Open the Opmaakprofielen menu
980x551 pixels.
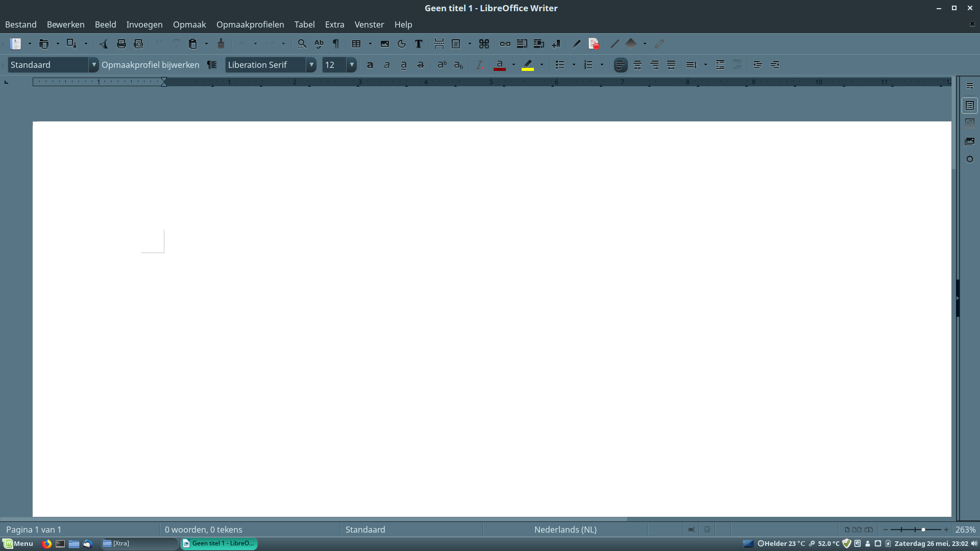click(250, 24)
